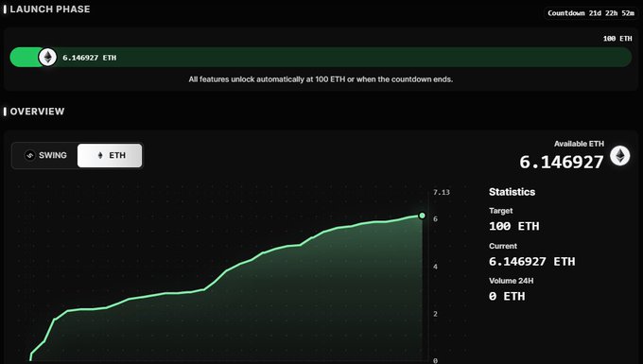Click the Available ETH label
Viewport: 643px width, 364px height.
(579, 144)
